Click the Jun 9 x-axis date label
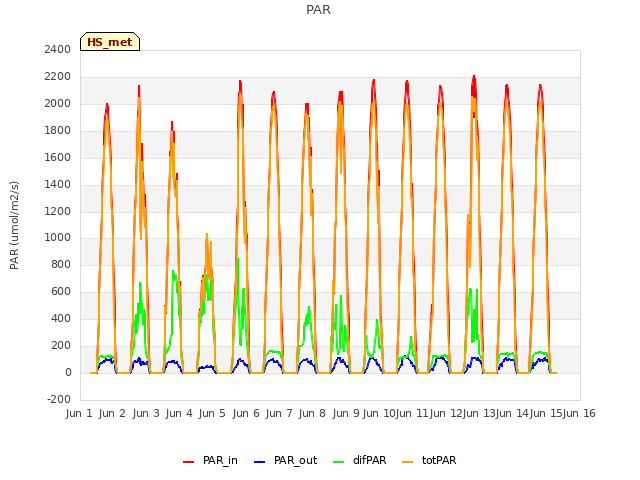 (346, 413)
